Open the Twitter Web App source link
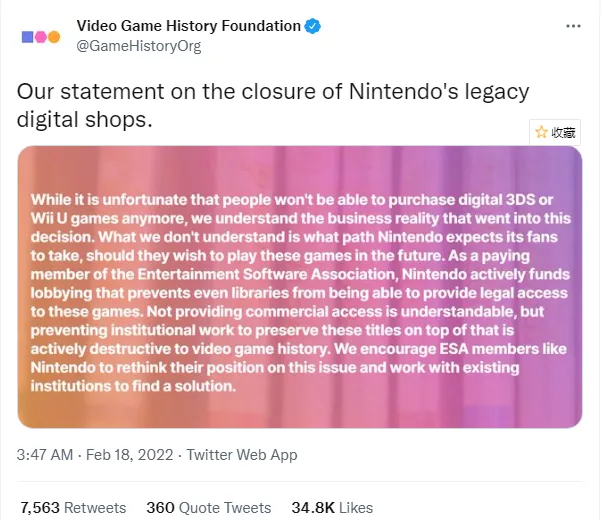602x520 pixels. pyautogui.click(x=243, y=455)
